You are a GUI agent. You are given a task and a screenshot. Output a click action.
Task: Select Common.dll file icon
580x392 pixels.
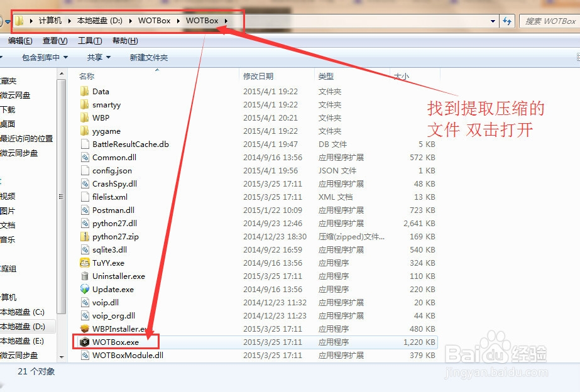tap(85, 157)
